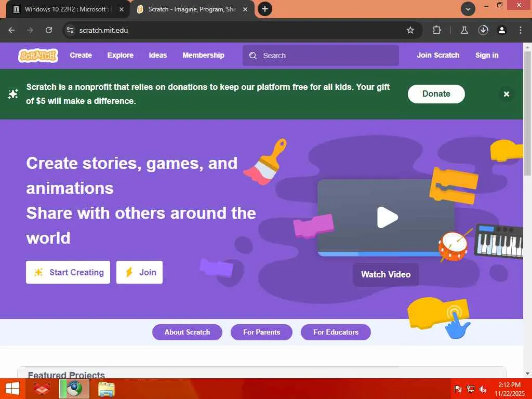Focus the Scratch Search field

point(321,56)
